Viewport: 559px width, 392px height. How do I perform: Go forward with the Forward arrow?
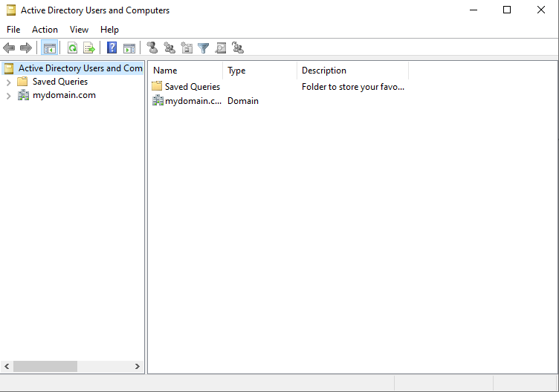[26, 48]
